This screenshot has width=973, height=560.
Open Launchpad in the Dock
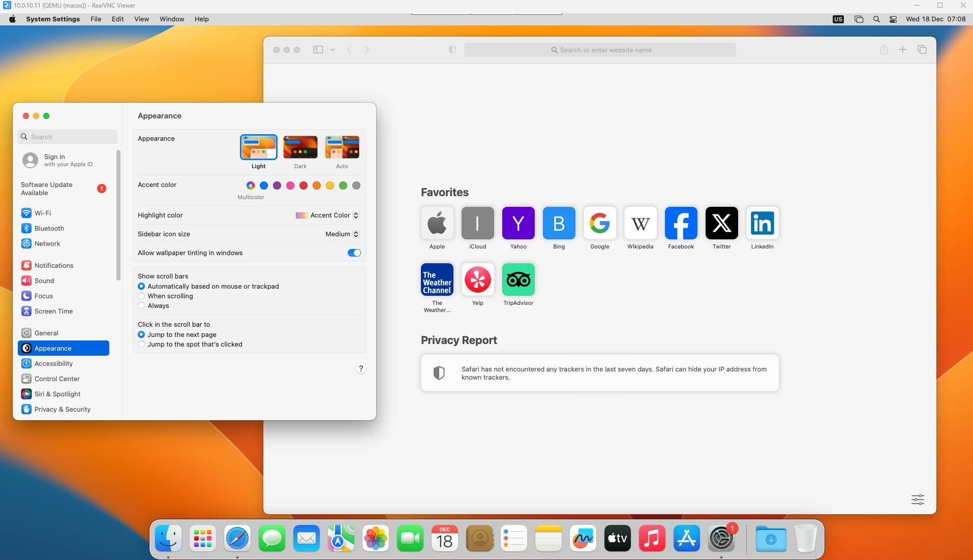pos(203,538)
